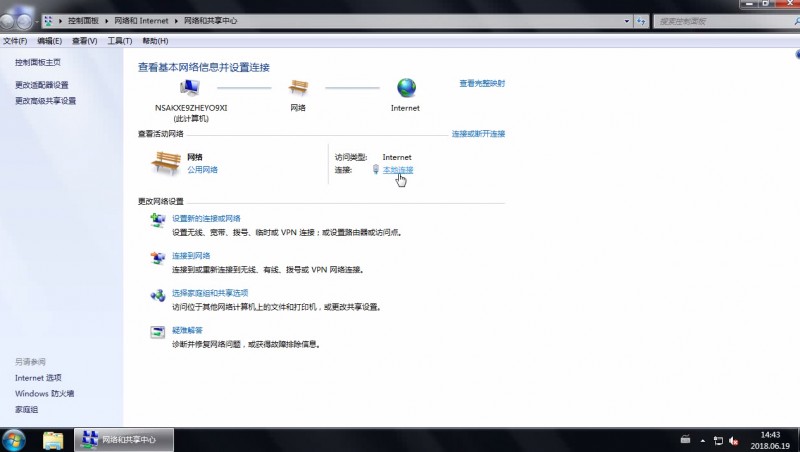Click network plug icon beside 本地连接
Image resolution: width=800 pixels, height=452 pixels.
coord(376,169)
